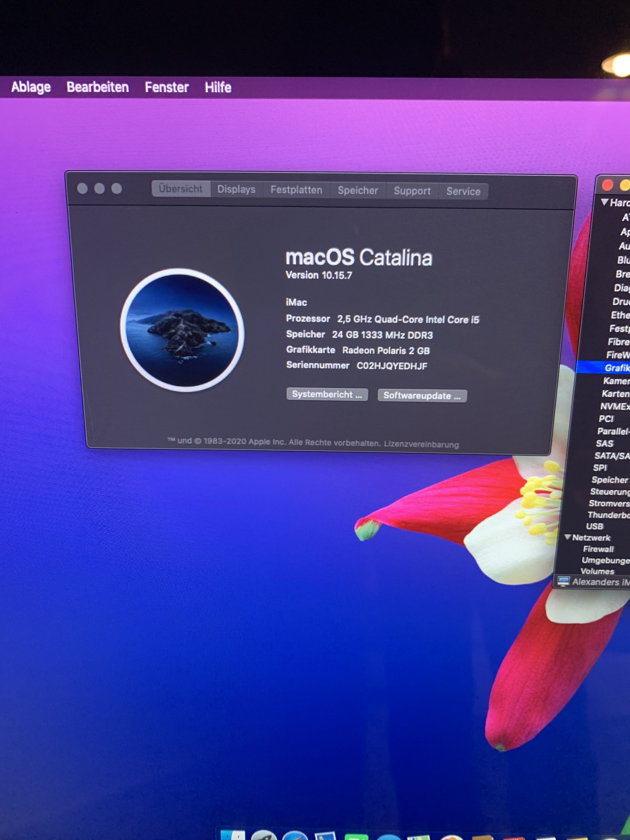This screenshot has width=630, height=840.
Task: Select the Parallel-SCSI sidebar row
Action: pyautogui.click(x=613, y=431)
